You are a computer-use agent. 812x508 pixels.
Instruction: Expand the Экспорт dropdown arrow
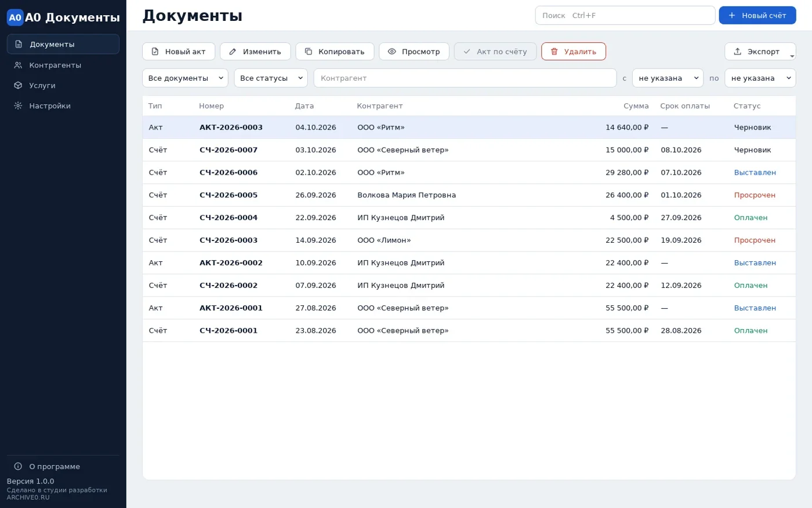click(x=792, y=56)
